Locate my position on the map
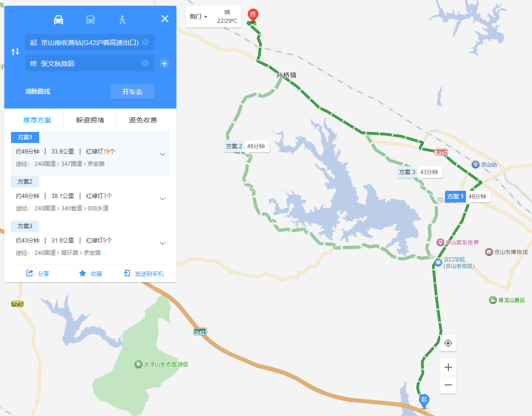The height and width of the screenshot is (416, 532). (448, 343)
